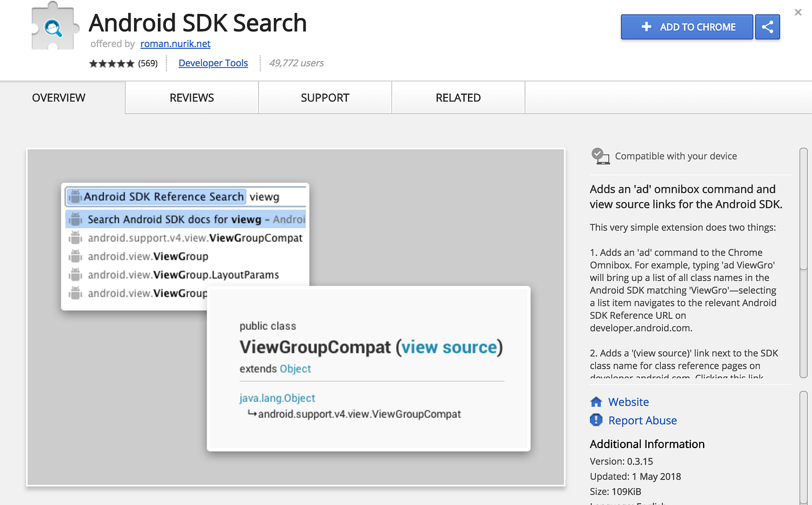Switch to the REVIEWS tab
The width and height of the screenshot is (812, 505).
[191, 98]
